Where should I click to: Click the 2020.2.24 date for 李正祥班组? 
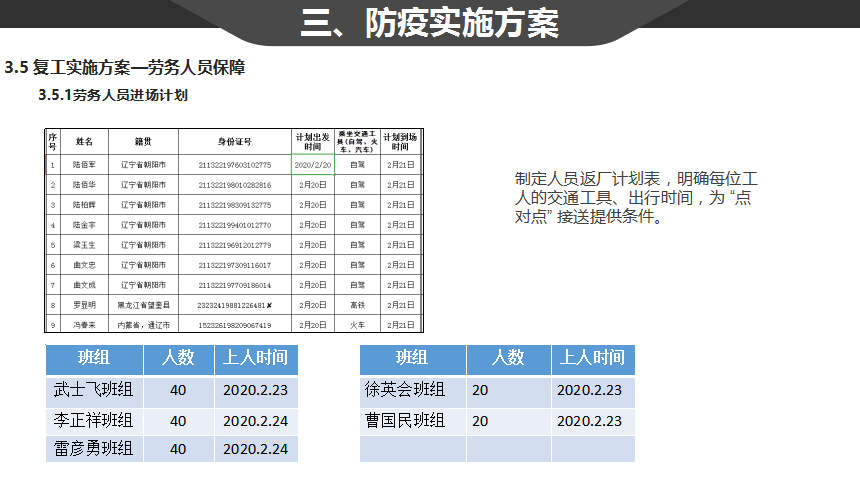(x=256, y=422)
